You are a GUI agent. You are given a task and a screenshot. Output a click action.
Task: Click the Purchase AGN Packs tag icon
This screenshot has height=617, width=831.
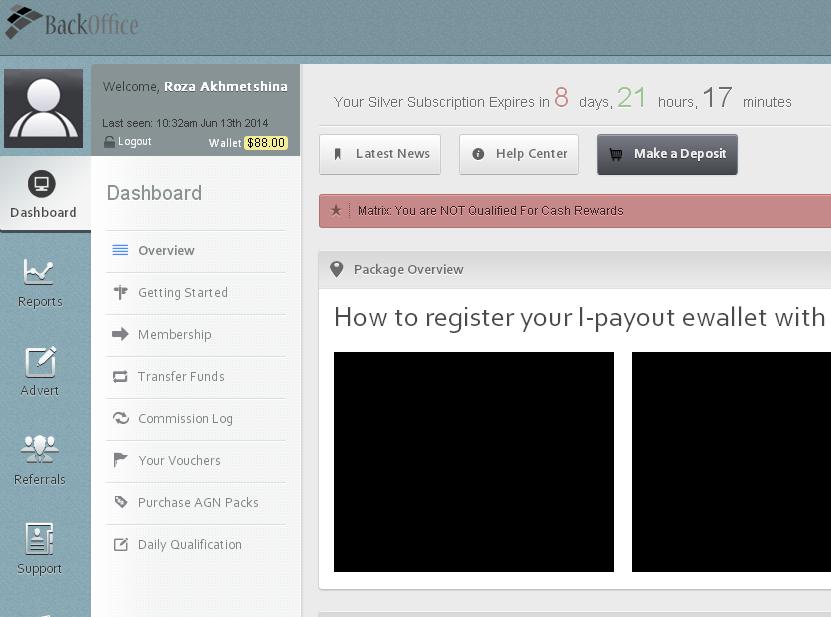121,501
